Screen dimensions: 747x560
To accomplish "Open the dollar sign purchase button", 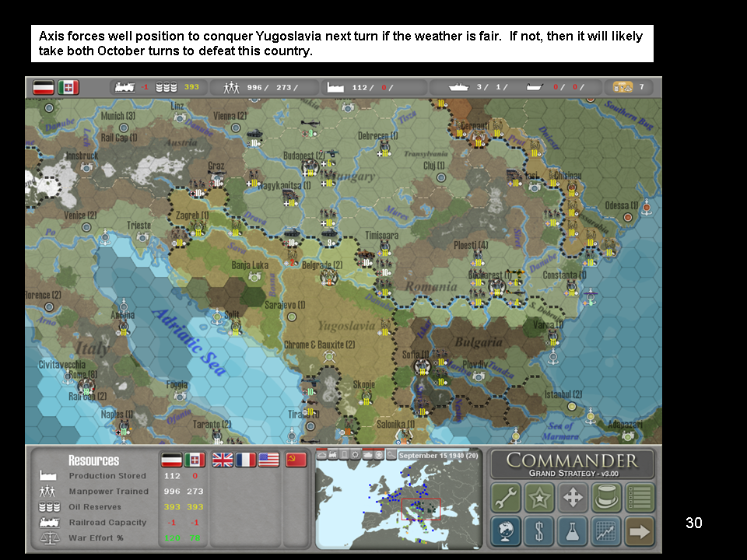I will (539, 532).
